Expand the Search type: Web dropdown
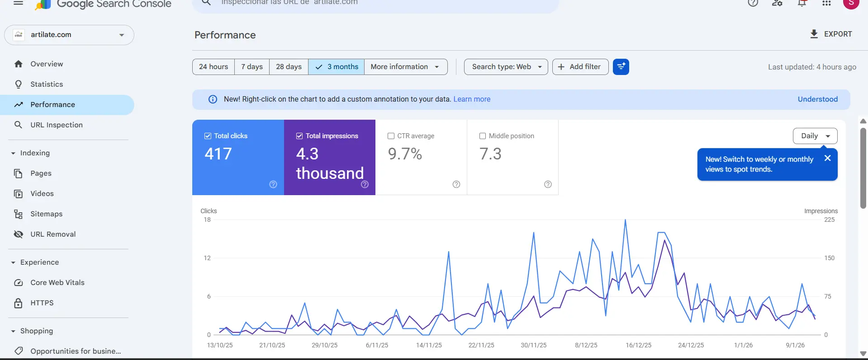 pos(506,67)
